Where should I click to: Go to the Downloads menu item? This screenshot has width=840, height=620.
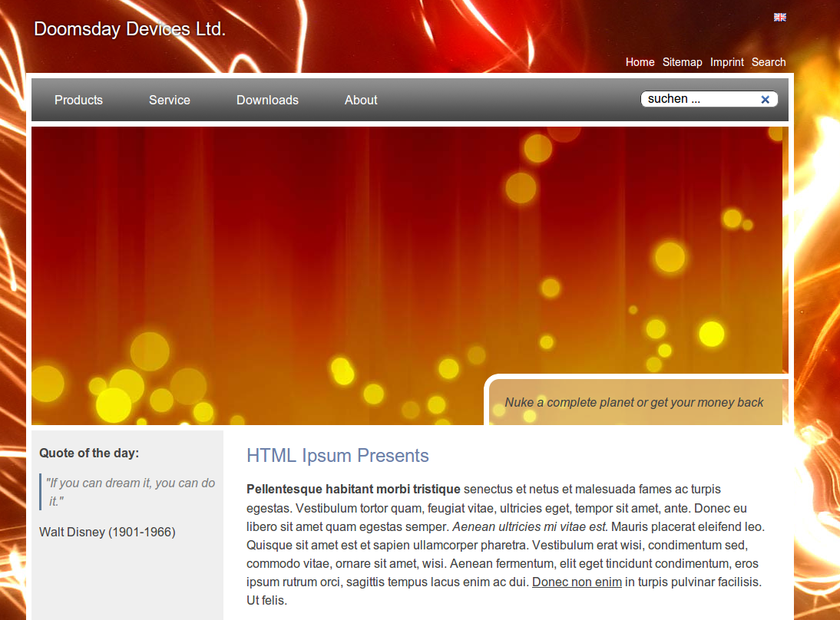pyautogui.click(x=267, y=100)
